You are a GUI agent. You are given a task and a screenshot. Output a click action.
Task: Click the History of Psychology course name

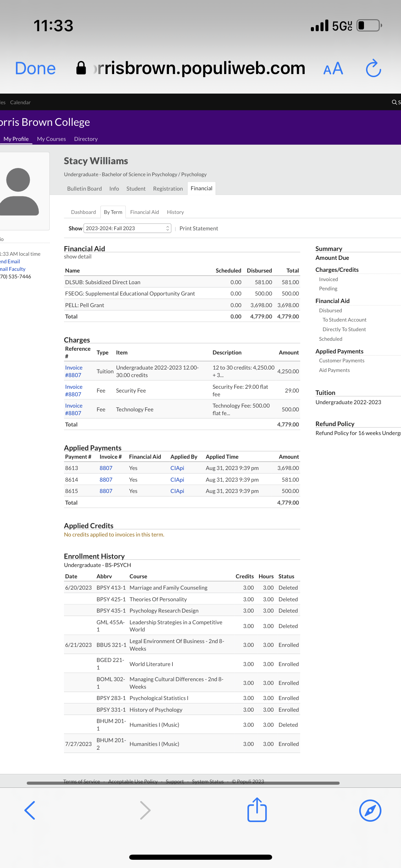156,710
